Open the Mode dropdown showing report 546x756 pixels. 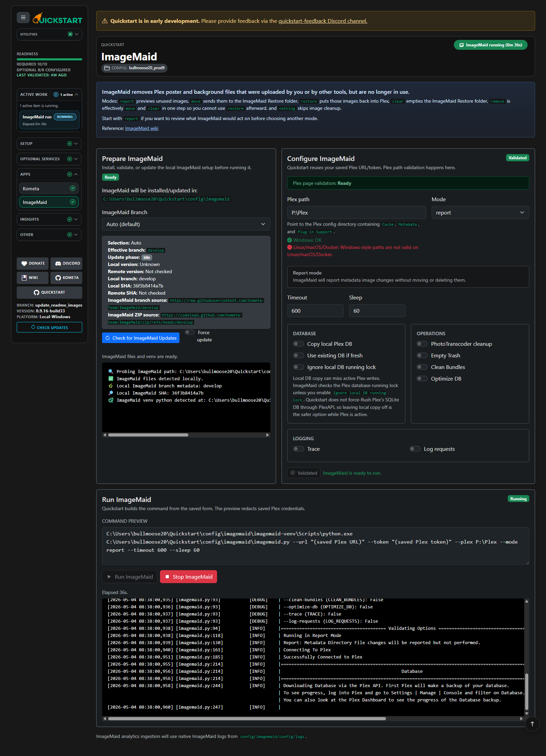[x=480, y=212]
